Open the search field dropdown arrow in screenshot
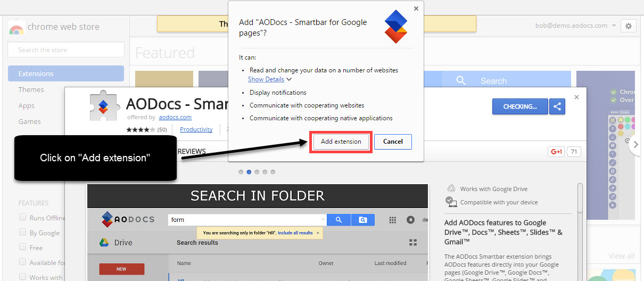This screenshot has width=644, height=281. [323, 220]
